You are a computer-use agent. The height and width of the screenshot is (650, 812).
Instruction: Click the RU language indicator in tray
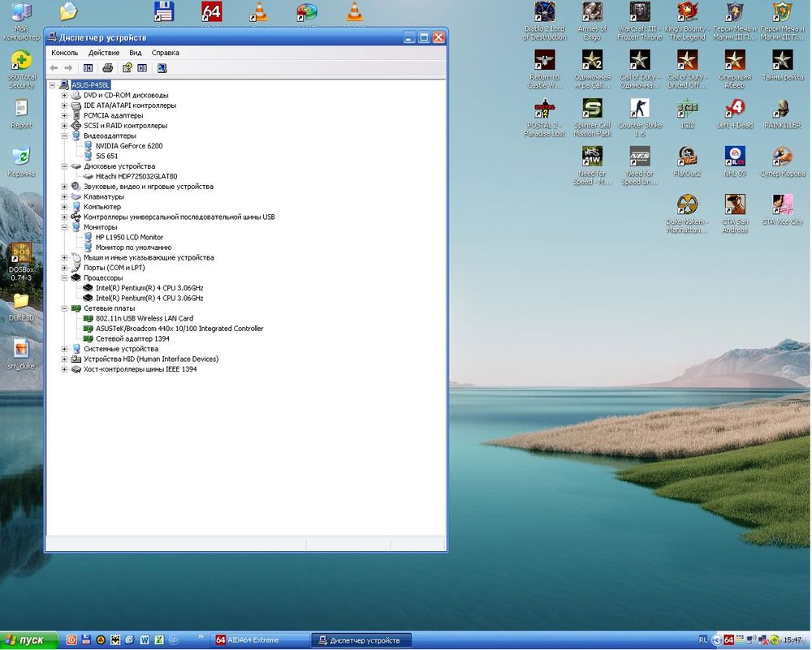click(702, 640)
